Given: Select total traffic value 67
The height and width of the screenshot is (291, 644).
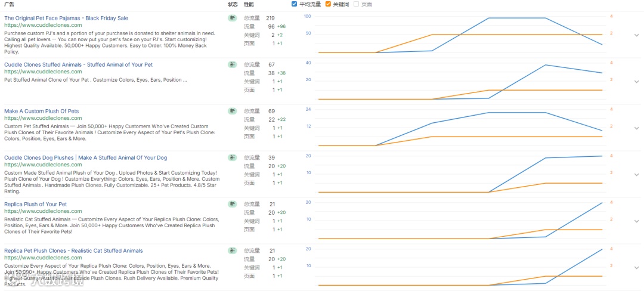Looking at the screenshot, I should click(x=271, y=64).
